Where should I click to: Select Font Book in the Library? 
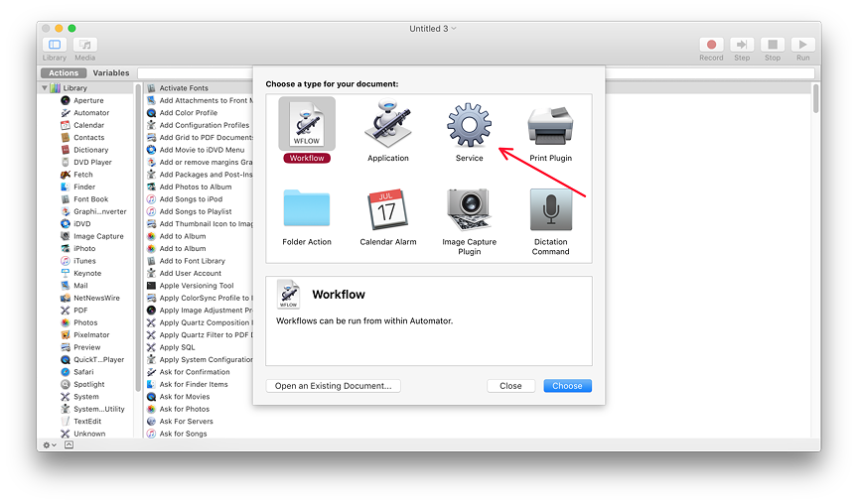[90, 199]
